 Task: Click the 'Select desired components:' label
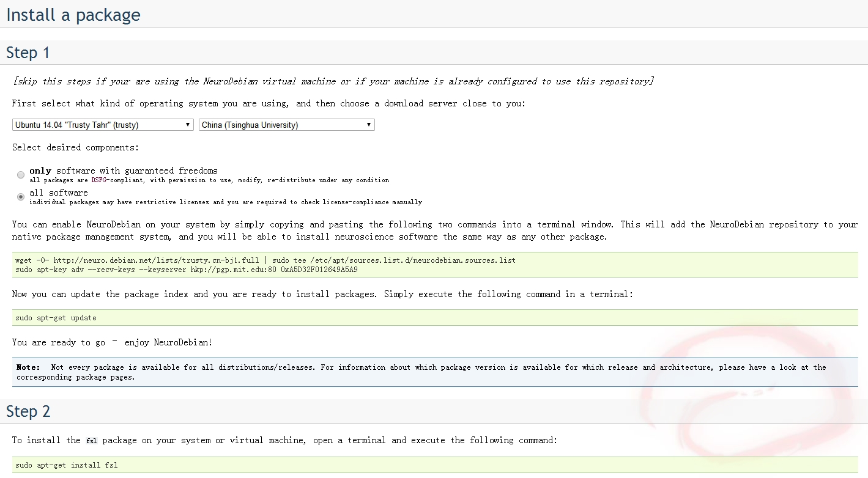(x=75, y=147)
